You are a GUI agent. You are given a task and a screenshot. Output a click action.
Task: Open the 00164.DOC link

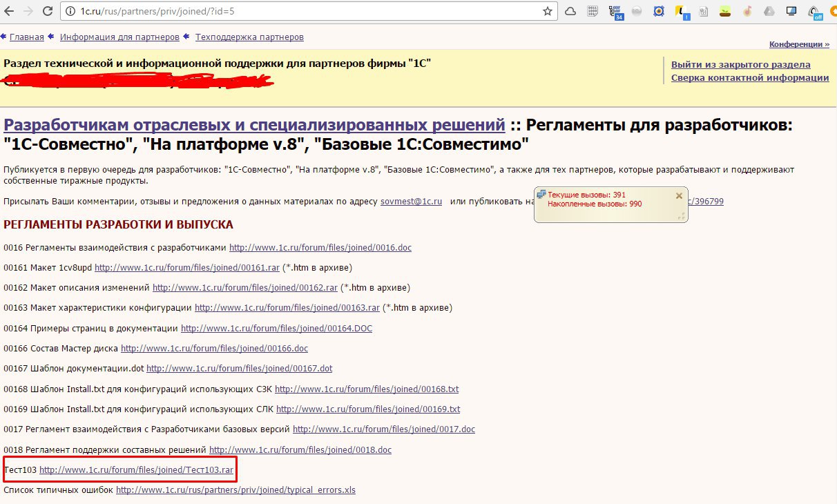pyautogui.click(x=276, y=329)
